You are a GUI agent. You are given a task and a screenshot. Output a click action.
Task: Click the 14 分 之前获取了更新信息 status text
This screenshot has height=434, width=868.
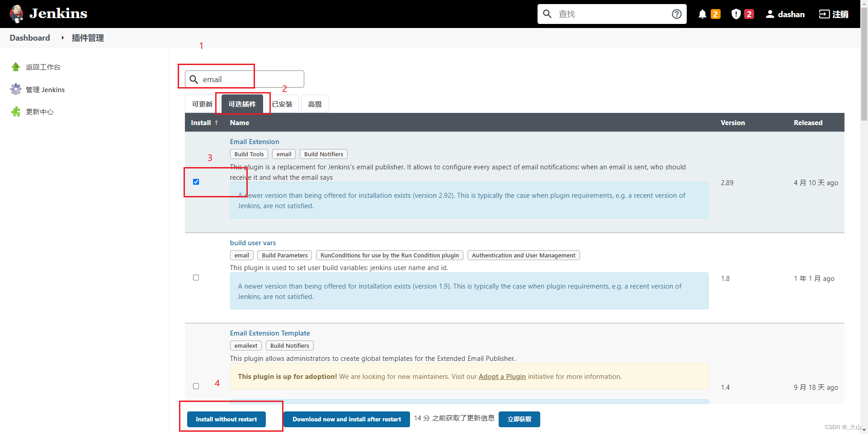point(454,418)
